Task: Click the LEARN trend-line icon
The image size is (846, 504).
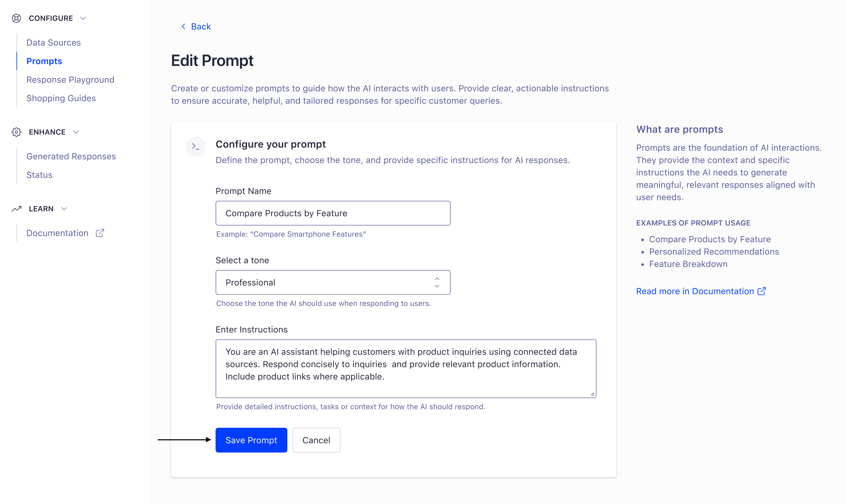Action: pos(16,209)
